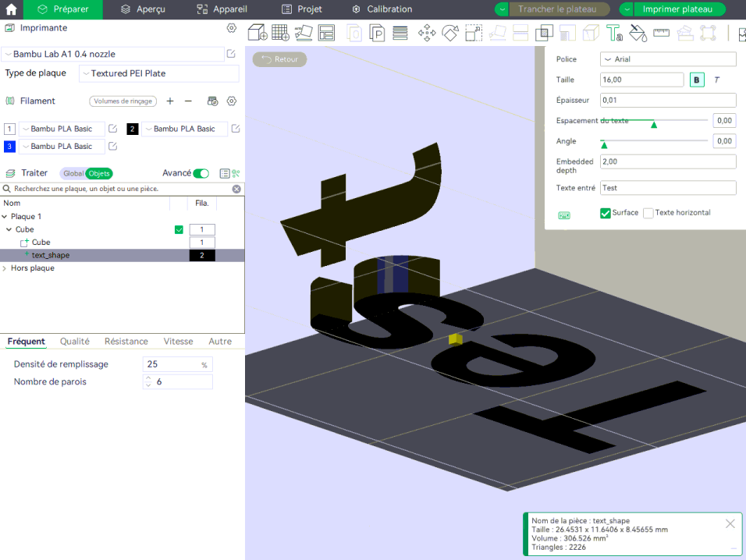This screenshot has width=746, height=560.
Task: Click the Add object cube icon
Action: (258, 33)
